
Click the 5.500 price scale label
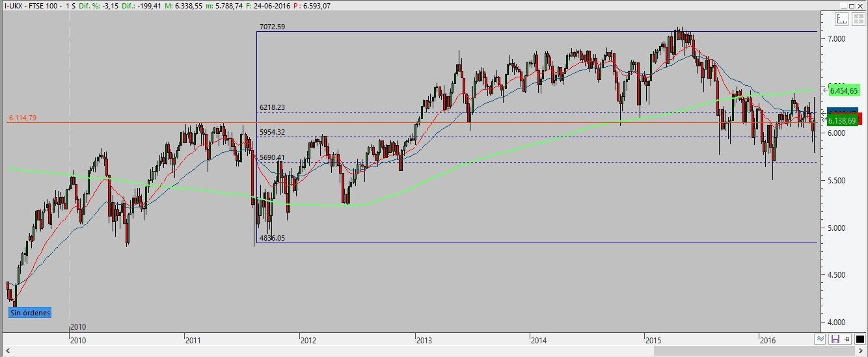click(836, 180)
